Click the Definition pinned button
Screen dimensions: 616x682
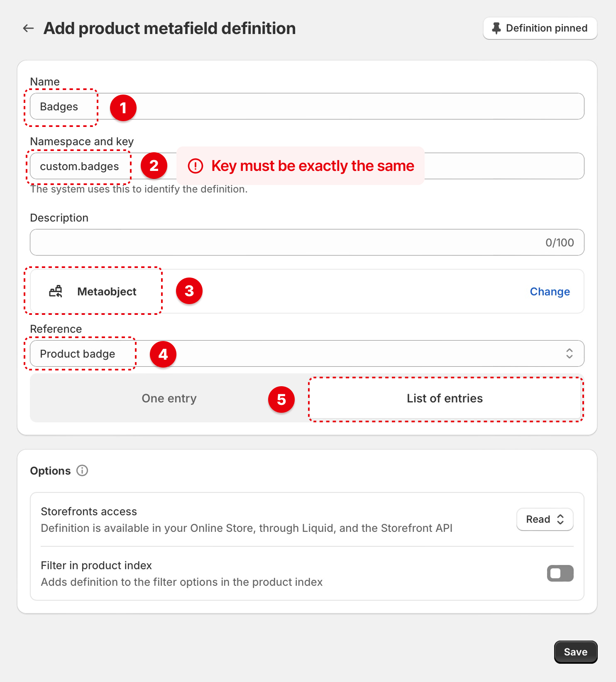tap(540, 28)
